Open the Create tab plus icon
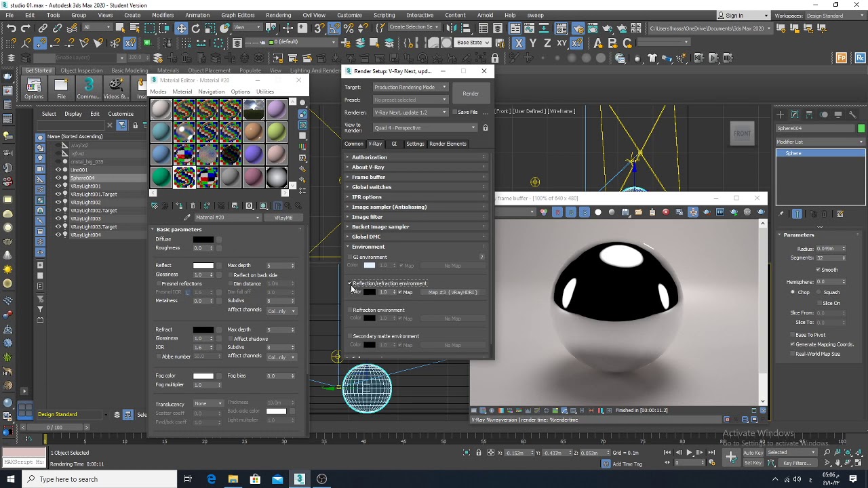 tap(780, 115)
